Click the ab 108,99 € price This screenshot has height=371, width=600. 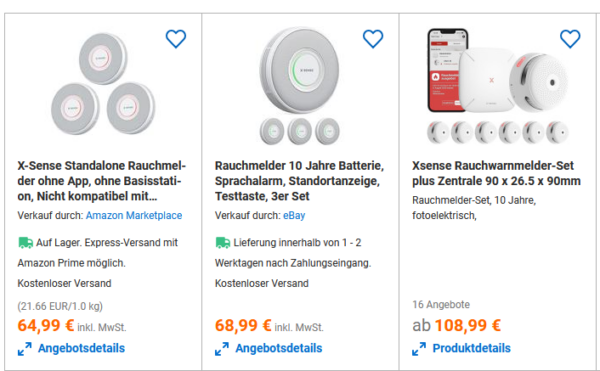tap(457, 325)
